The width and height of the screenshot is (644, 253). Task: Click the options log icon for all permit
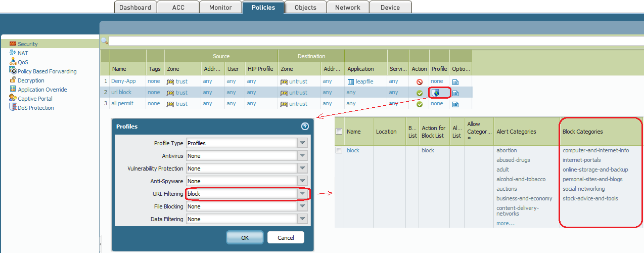[x=455, y=104]
